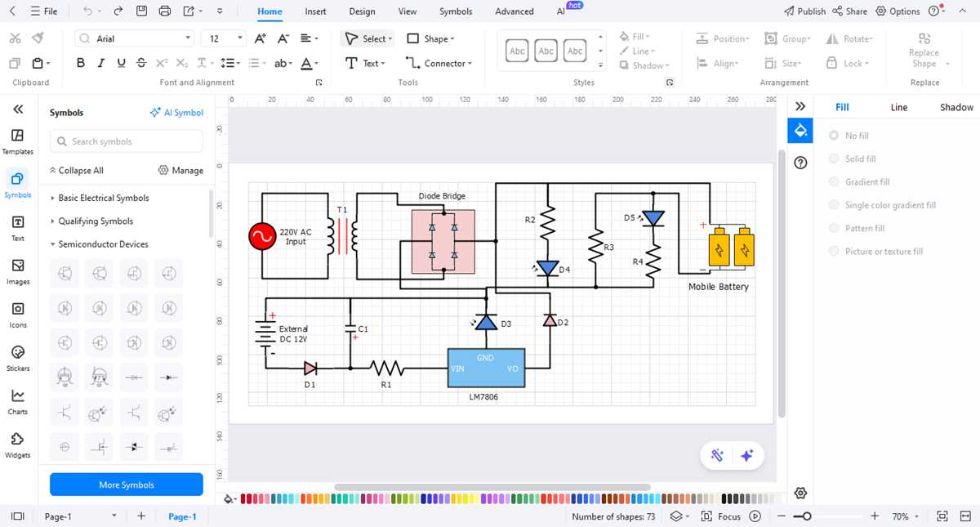Click the settings gear at bottom right
The width and height of the screenshot is (980, 527).
click(800, 493)
